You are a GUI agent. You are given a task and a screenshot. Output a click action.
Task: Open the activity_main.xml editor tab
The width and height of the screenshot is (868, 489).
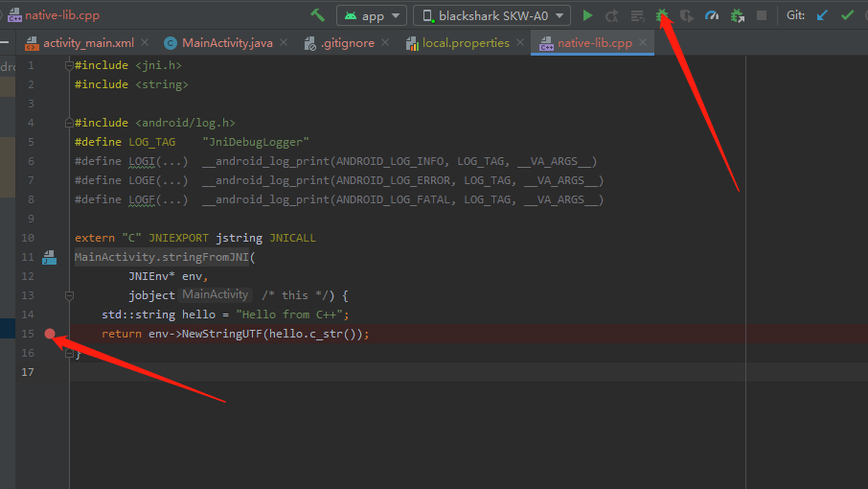(x=88, y=43)
